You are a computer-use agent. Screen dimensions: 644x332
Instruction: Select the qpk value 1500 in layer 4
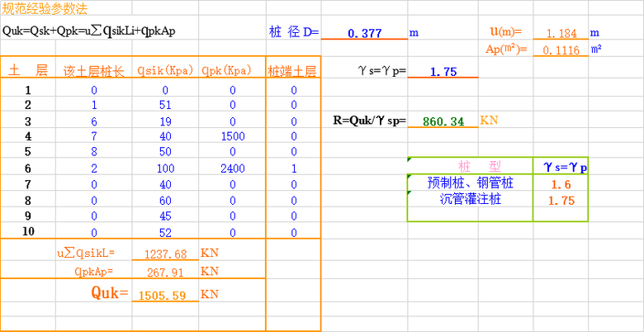click(x=232, y=136)
